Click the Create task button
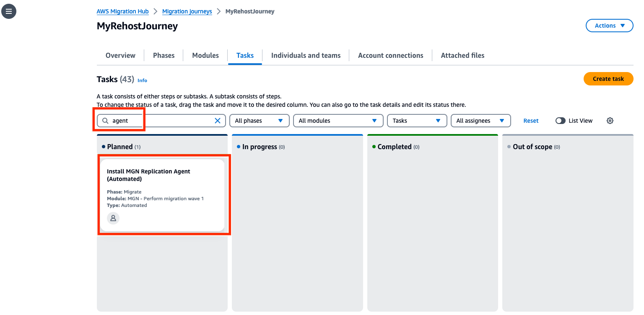Image resolution: width=644 pixels, height=315 pixels. coord(608,79)
